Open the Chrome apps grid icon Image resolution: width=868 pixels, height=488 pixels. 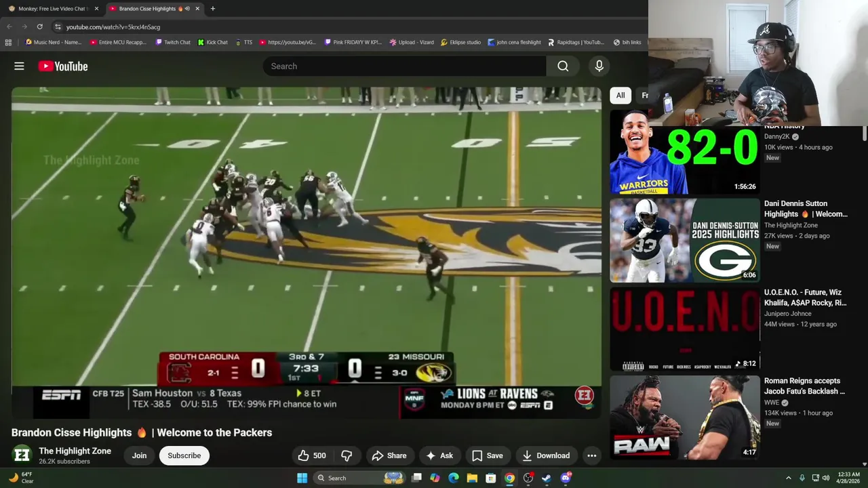coord(8,42)
